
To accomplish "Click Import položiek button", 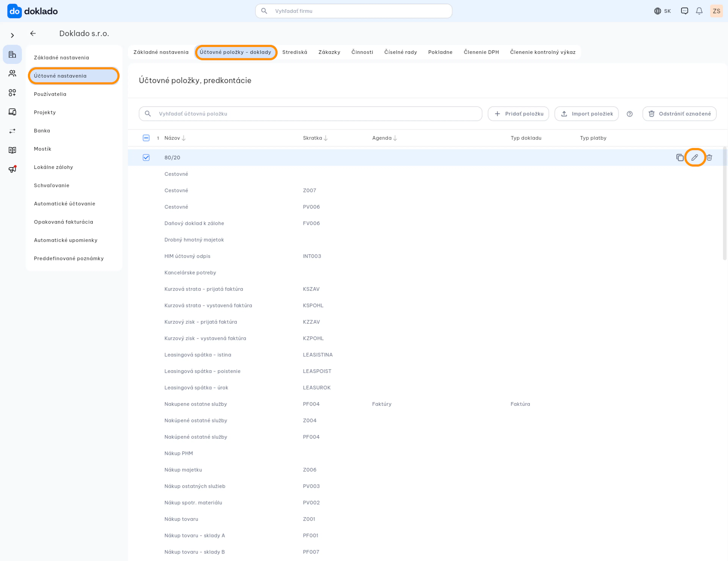I will click(587, 114).
